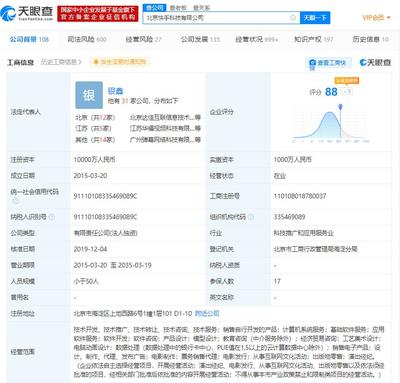Click insured persons count 17
Screen dimensions: 400x383
coord(277,281)
